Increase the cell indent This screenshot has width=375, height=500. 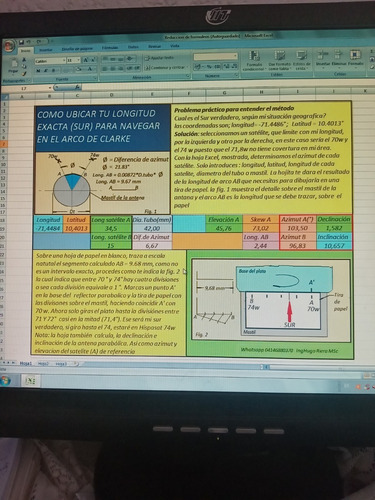137,68
